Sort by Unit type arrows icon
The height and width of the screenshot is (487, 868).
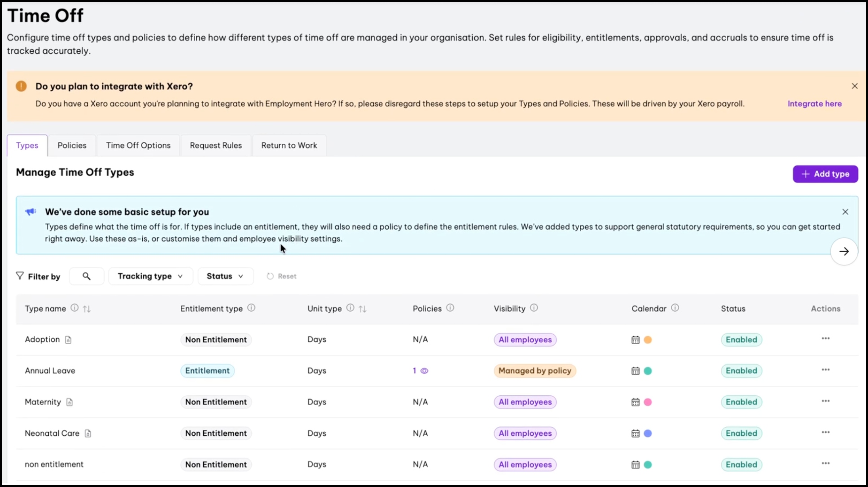click(363, 309)
